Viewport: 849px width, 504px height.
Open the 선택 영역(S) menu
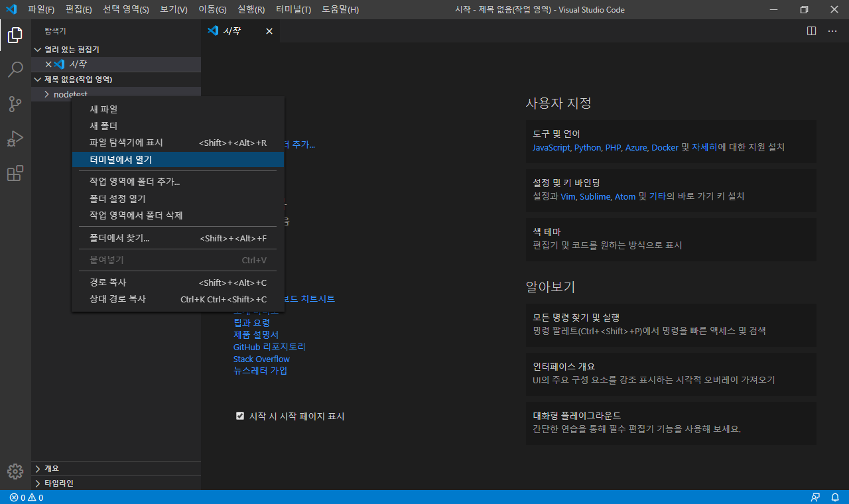coord(126,10)
